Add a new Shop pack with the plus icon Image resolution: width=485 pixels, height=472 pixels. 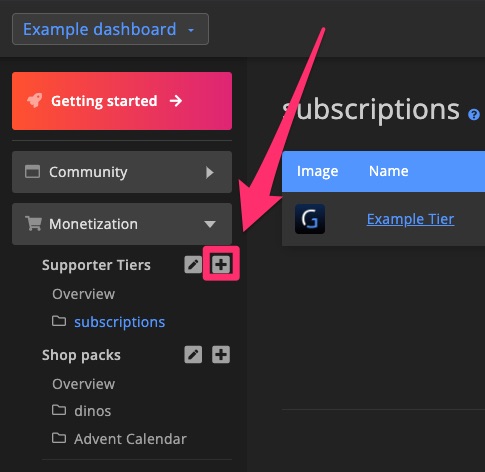point(221,354)
